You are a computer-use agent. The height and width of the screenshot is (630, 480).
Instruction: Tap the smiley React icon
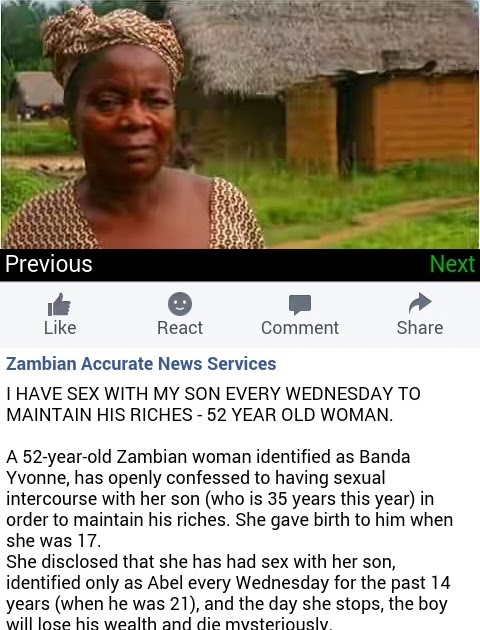[180, 304]
